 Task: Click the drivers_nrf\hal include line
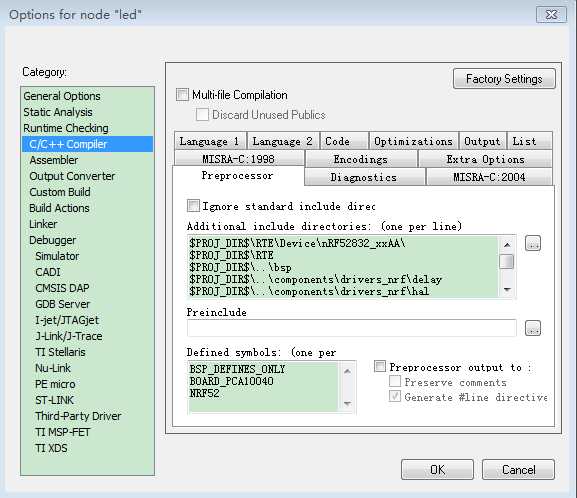(x=309, y=291)
